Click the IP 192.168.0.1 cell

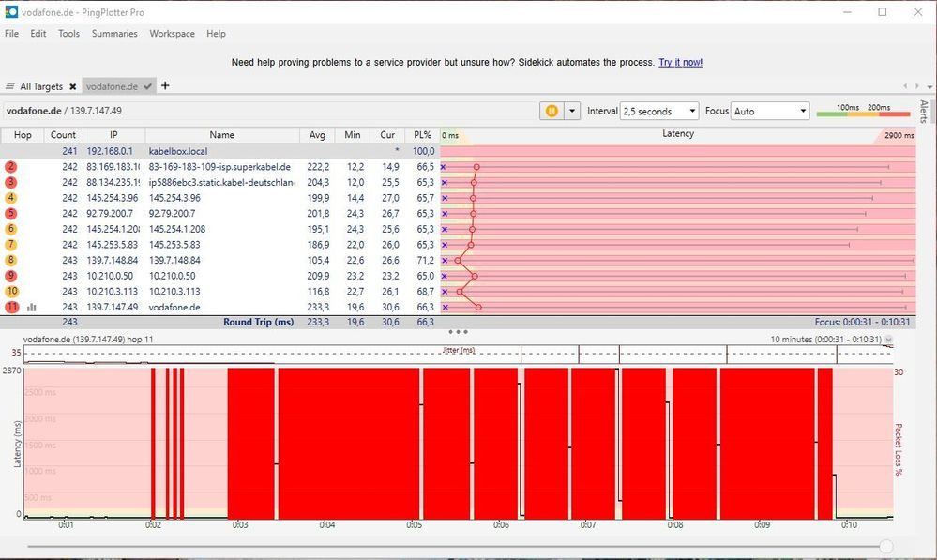(x=110, y=151)
